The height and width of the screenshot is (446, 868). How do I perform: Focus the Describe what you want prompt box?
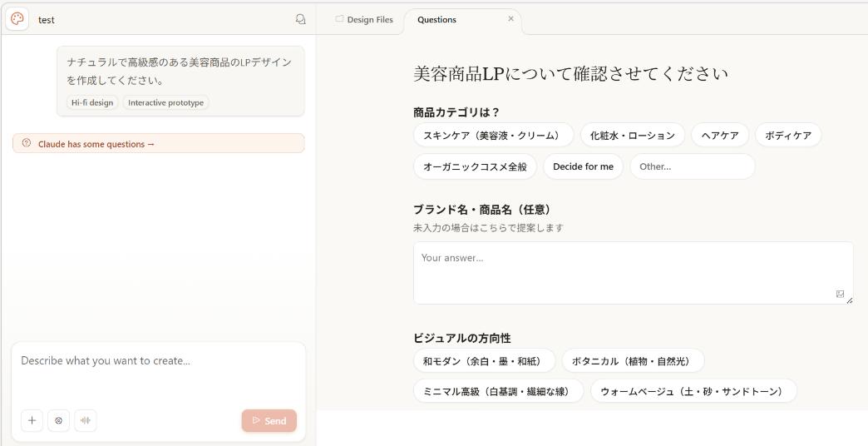(x=158, y=374)
